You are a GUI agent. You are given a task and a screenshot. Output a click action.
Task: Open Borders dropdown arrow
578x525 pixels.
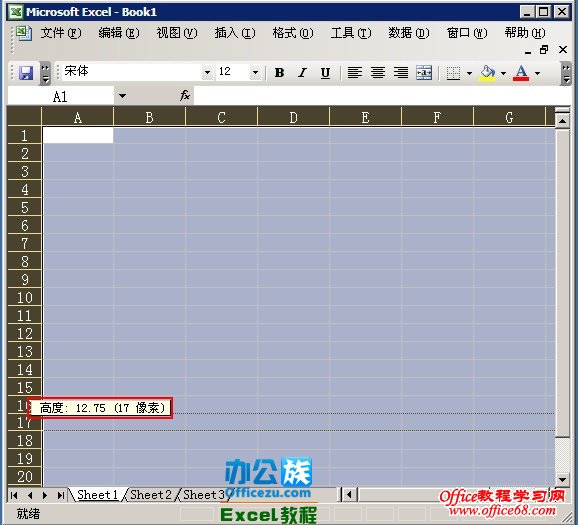pyautogui.click(x=469, y=73)
